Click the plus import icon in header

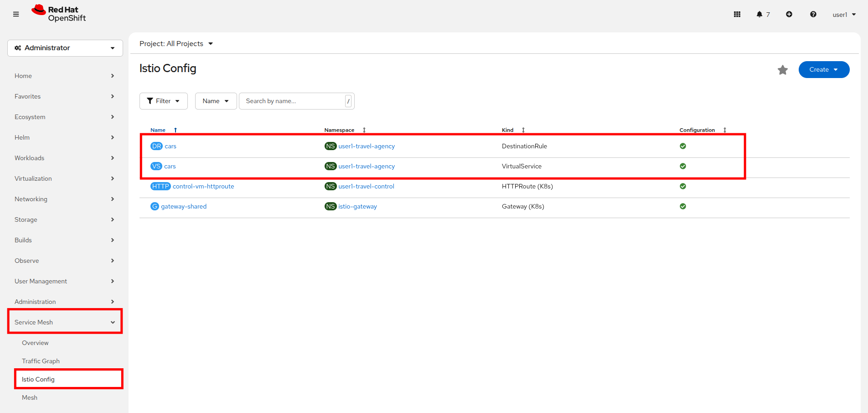point(789,14)
